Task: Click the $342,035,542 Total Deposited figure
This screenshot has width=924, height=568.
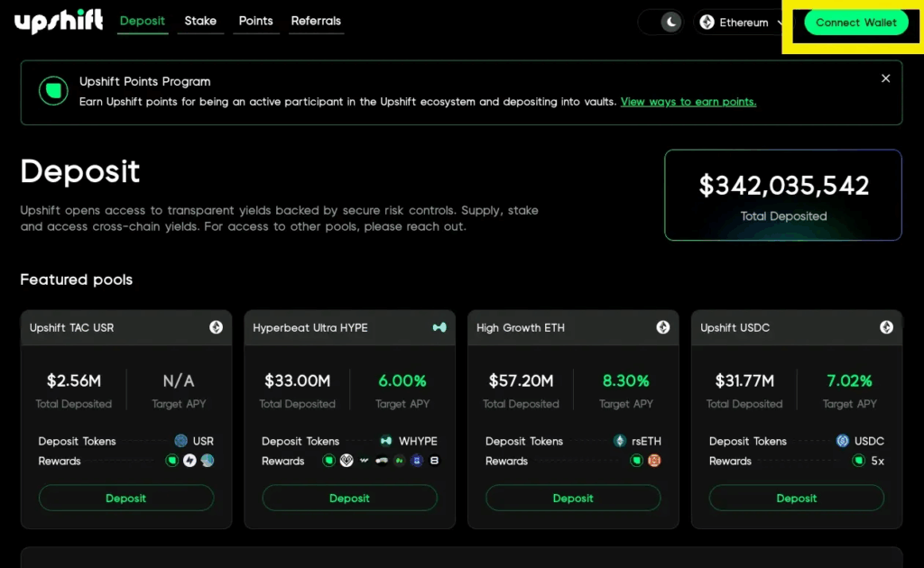Action: pos(784,186)
